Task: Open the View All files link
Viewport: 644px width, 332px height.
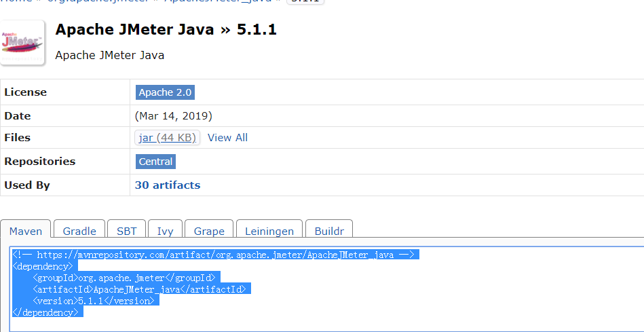Action: (227, 138)
